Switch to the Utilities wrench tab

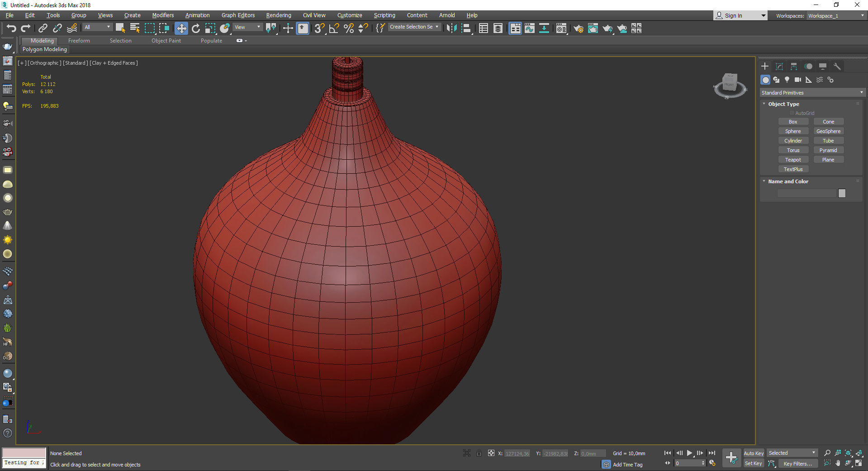(x=837, y=67)
